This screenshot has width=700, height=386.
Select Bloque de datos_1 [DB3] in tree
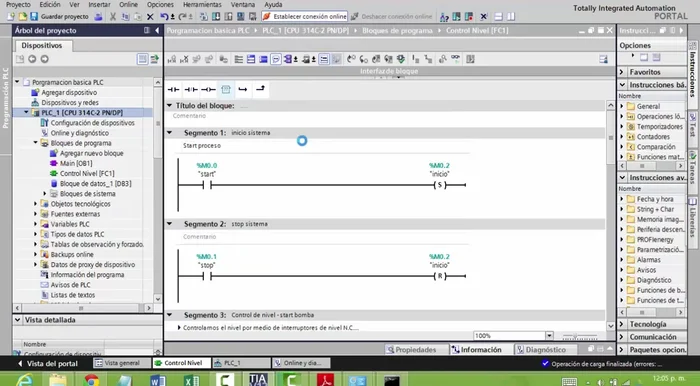pyautogui.click(x=91, y=183)
